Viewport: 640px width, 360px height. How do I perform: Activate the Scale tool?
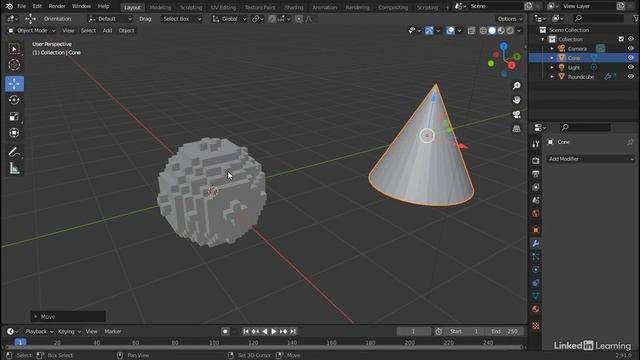coord(14,117)
